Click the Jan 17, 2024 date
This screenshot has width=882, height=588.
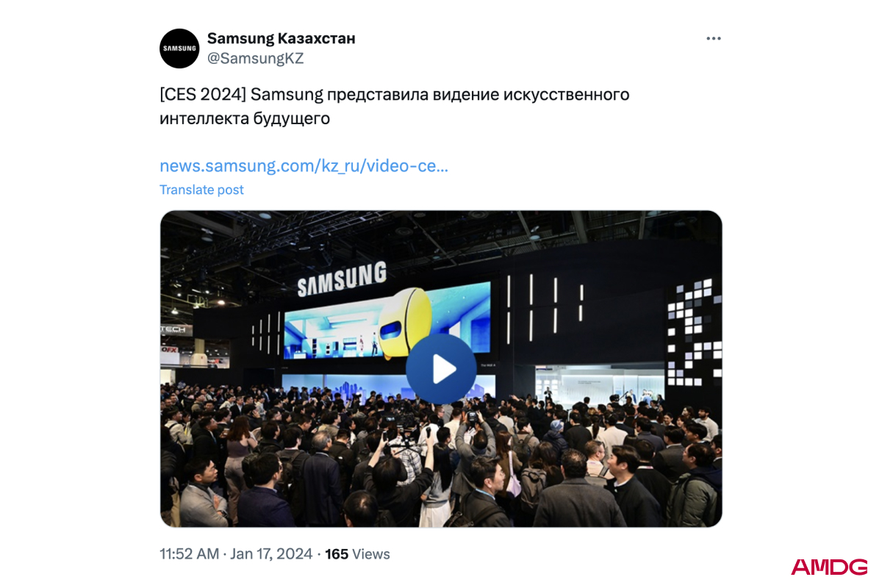(271, 554)
